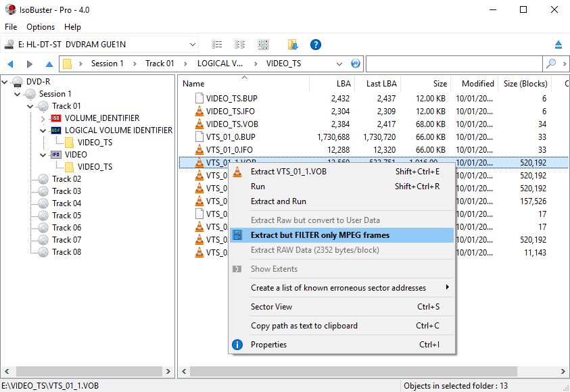The width and height of the screenshot is (570, 392).
Task: Select the red ISO VOLUME_IDENTIFIER icon
Action: (56, 118)
